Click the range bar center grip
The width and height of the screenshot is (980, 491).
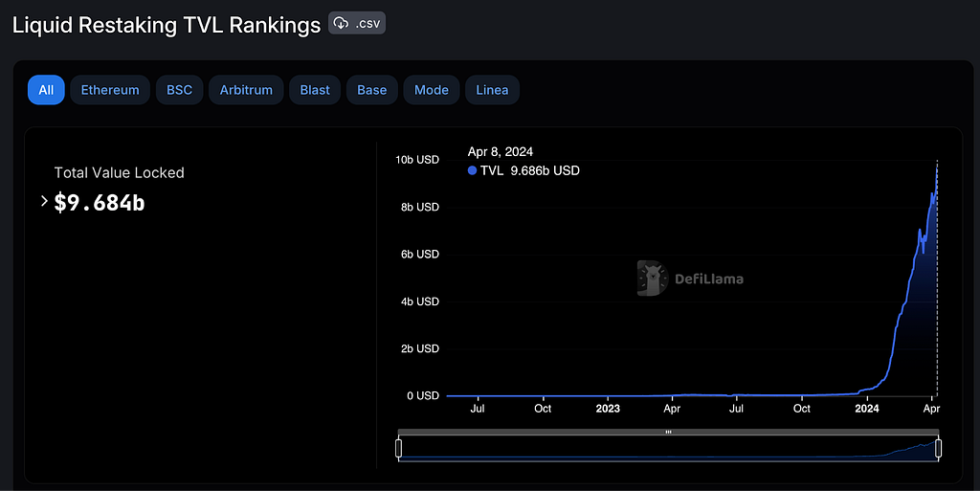(668, 432)
